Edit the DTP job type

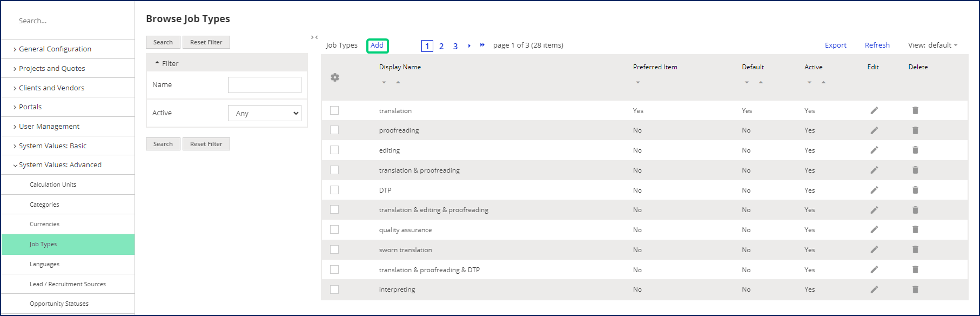(874, 190)
